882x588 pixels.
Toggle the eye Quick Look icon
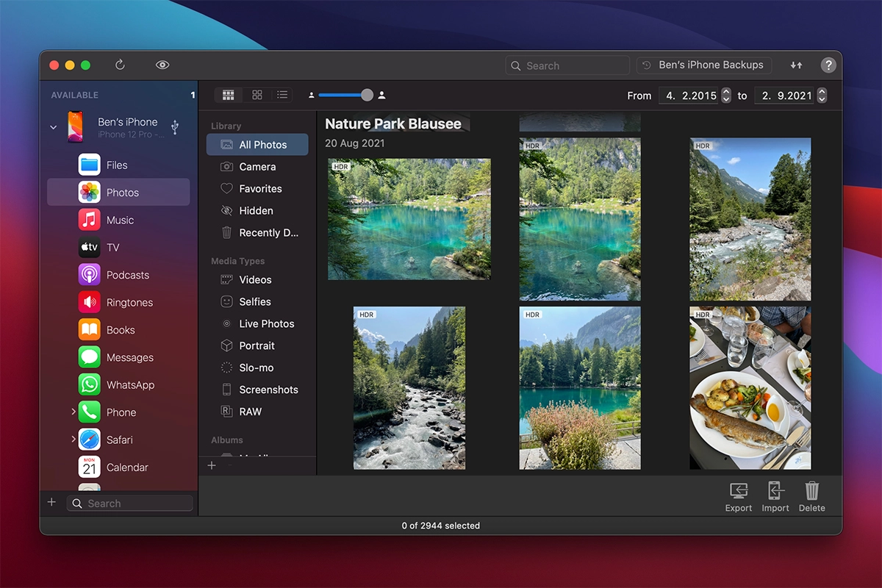click(162, 65)
